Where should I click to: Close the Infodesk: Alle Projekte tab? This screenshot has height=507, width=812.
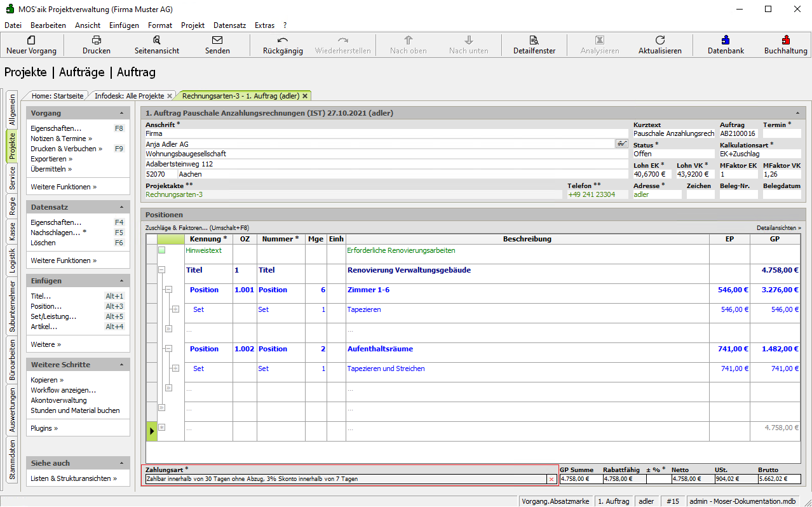(170, 96)
